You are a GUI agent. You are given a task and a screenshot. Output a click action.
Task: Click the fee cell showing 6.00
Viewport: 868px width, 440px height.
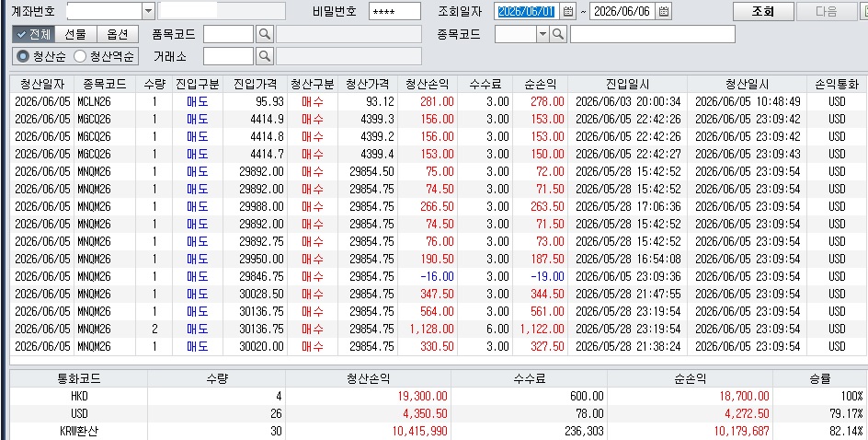(x=485, y=330)
